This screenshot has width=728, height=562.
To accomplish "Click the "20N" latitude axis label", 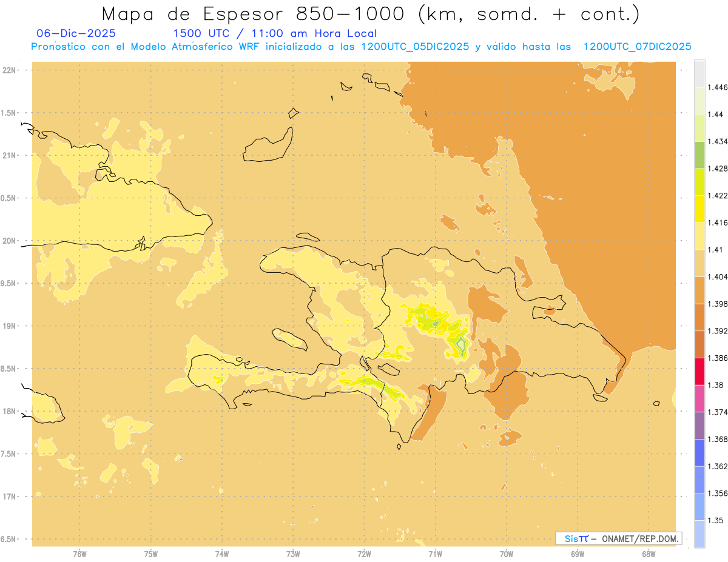I will (x=9, y=241).
